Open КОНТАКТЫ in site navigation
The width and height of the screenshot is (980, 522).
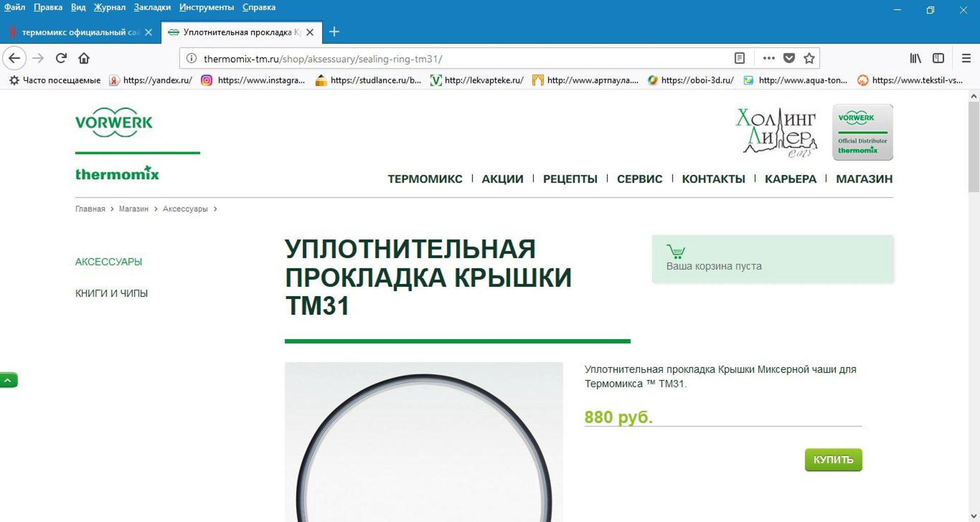coord(714,179)
